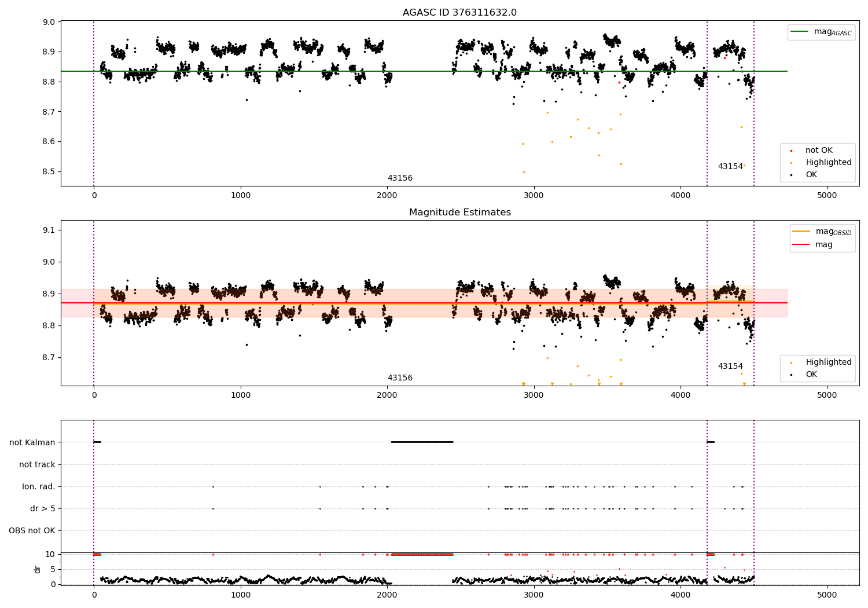The height and width of the screenshot is (608, 868).
Task: Click x-axis tick 1000 under the AGASC ID plot
Action: 241,196
